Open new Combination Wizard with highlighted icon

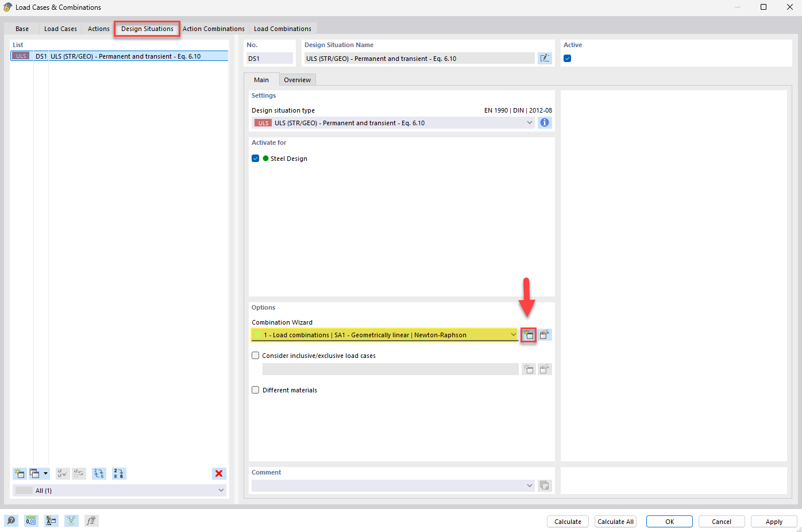tap(528, 334)
